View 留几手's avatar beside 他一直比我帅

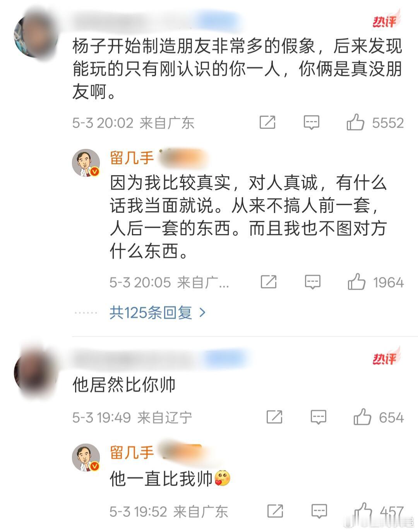click(86, 458)
